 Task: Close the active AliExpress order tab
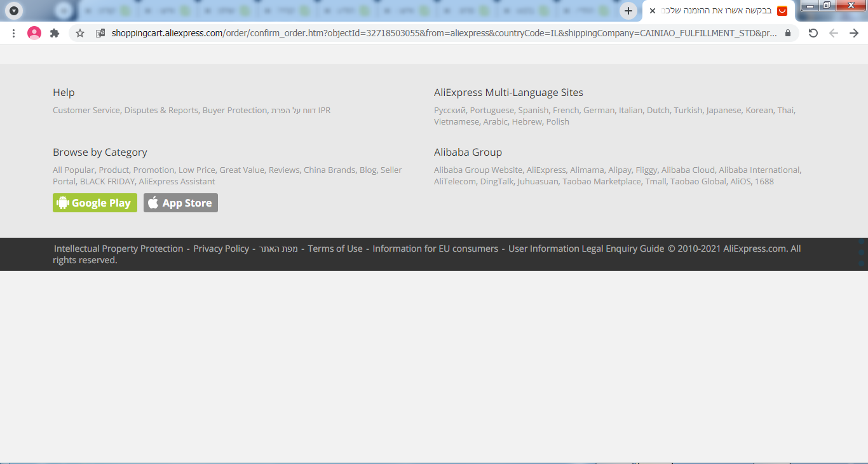652,11
